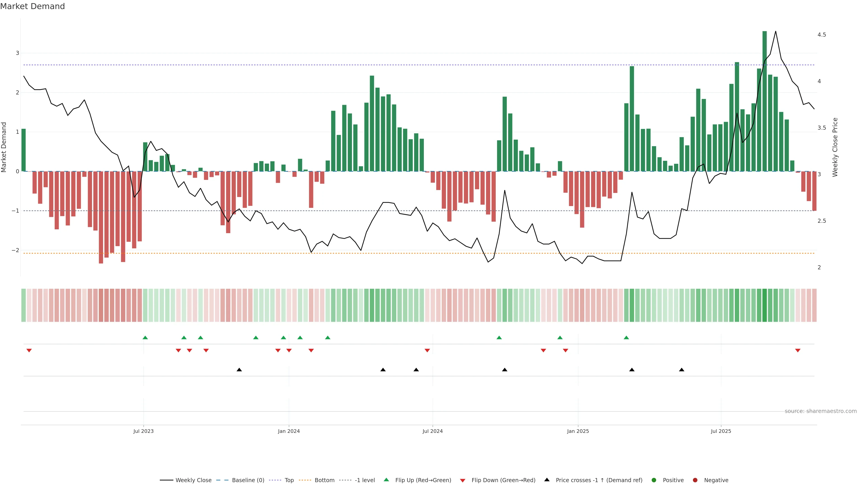Screen dimensions: 868x488
Task: Click the rightmost green flip-up marker
Action: coord(626,338)
